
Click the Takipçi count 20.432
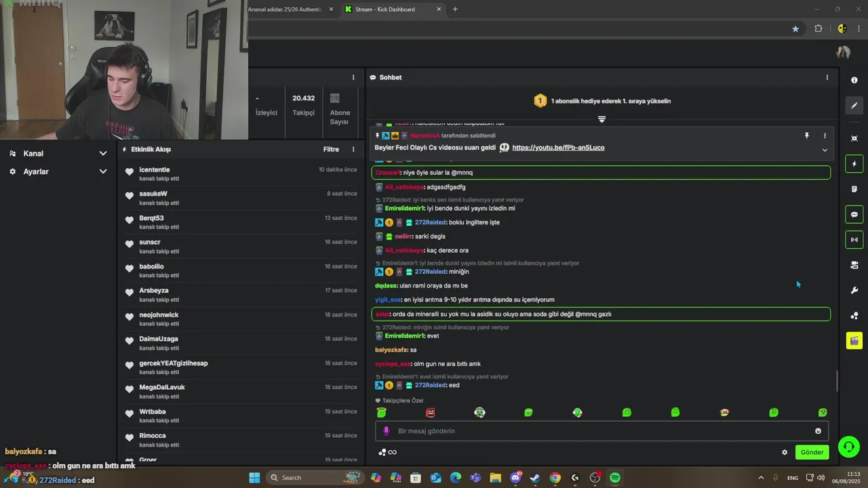click(303, 98)
